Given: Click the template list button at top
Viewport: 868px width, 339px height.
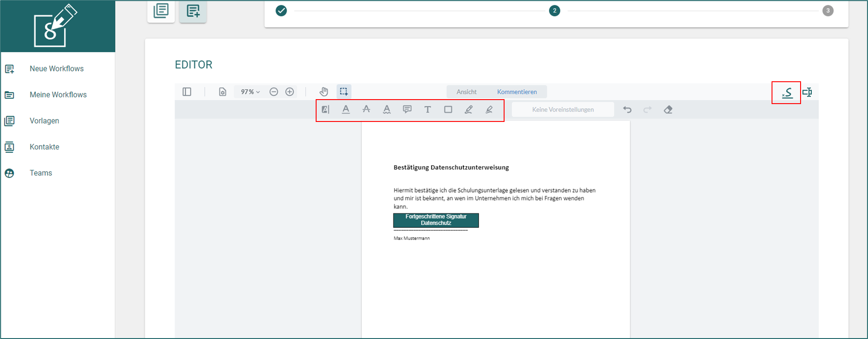Looking at the screenshot, I should tap(161, 11).
